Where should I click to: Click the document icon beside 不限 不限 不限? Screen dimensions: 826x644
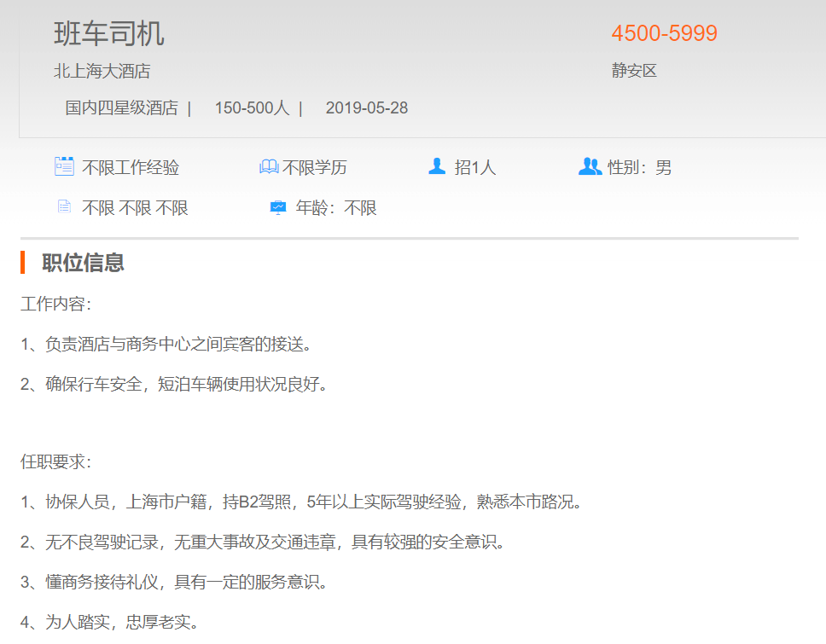pos(64,206)
